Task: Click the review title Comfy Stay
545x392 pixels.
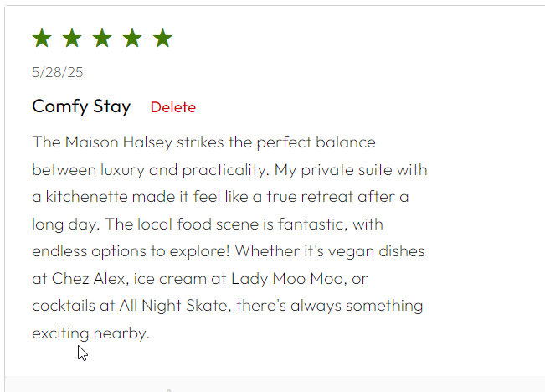Action: point(81,106)
